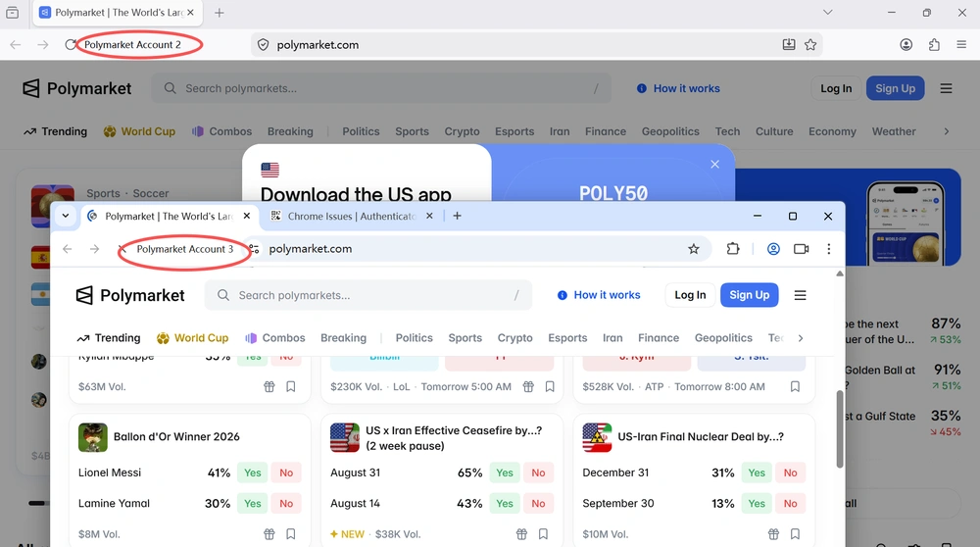Image resolution: width=980 pixels, height=547 pixels.
Task: Select No for September 30 nuclear deal
Action: (x=791, y=503)
